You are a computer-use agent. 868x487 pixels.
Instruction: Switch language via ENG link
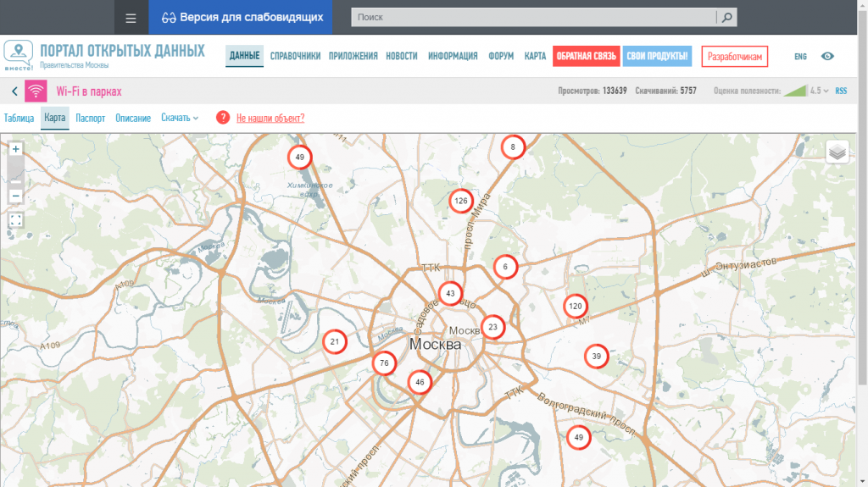(x=800, y=57)
